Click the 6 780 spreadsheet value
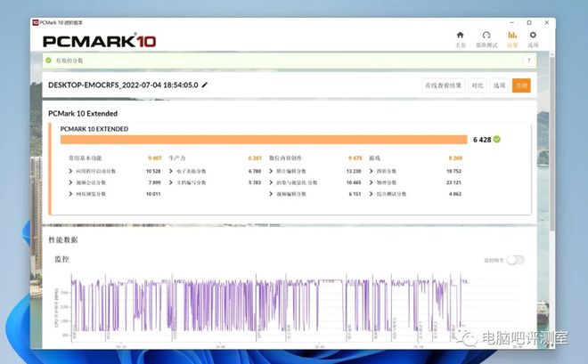Screen dimensions: 588x364 click(255, 171)
